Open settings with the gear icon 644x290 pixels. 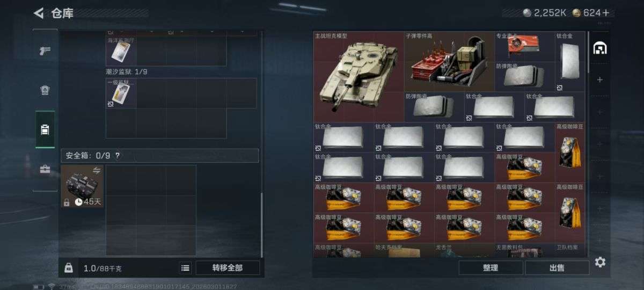pos(600,262)
